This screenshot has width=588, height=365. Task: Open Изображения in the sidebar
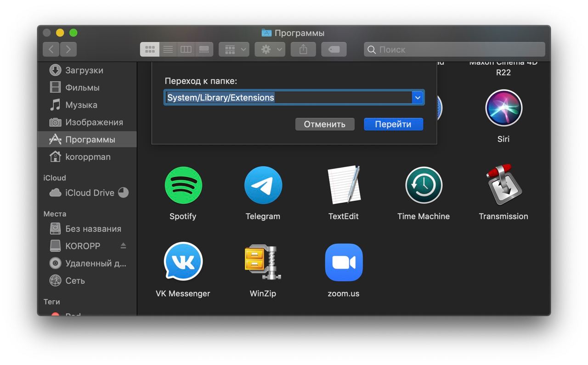point(87,123)
